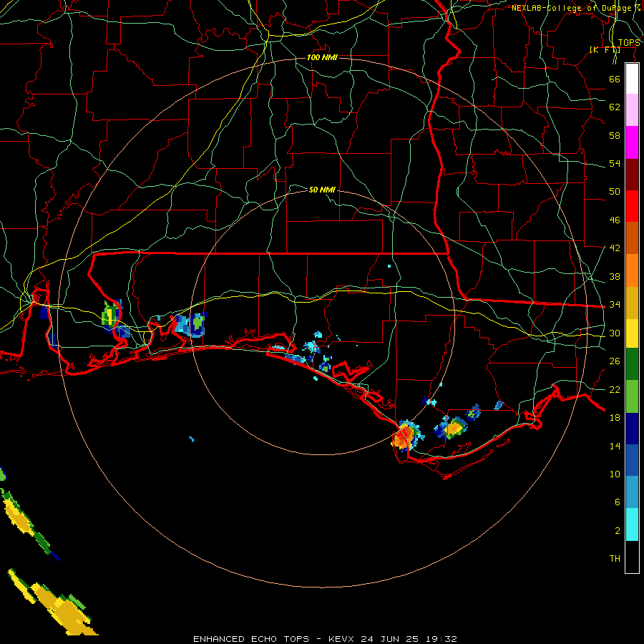This screenshot has height=644, width=644.
Task: Click the '58' legend value
Action: (615, 135)
